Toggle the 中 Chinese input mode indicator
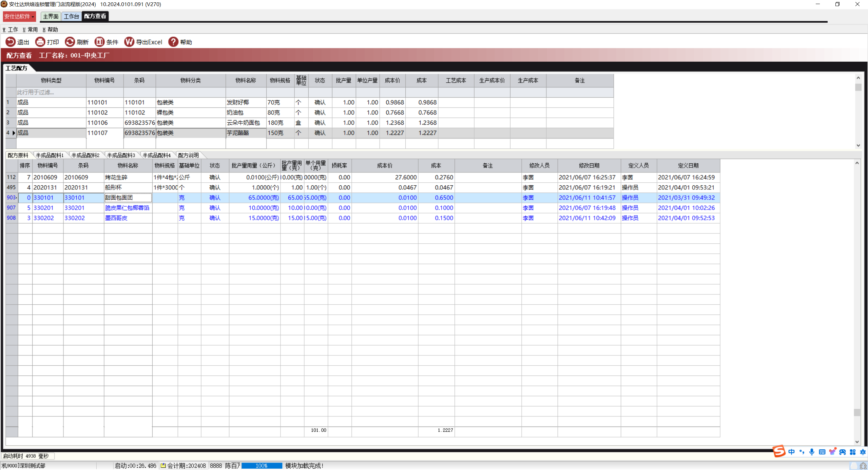This screenshot has width=868, height=470. pos(791,452)
